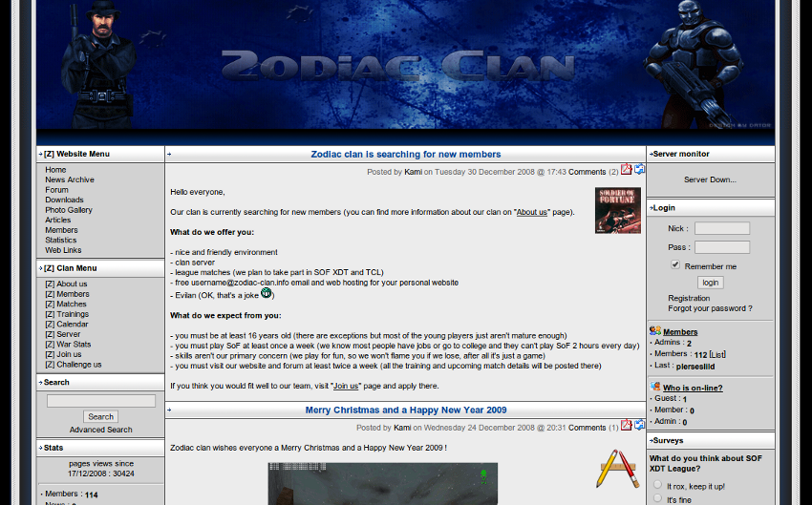Click the Who is on-line icon
812x505 pixels.
pos(655,387)
